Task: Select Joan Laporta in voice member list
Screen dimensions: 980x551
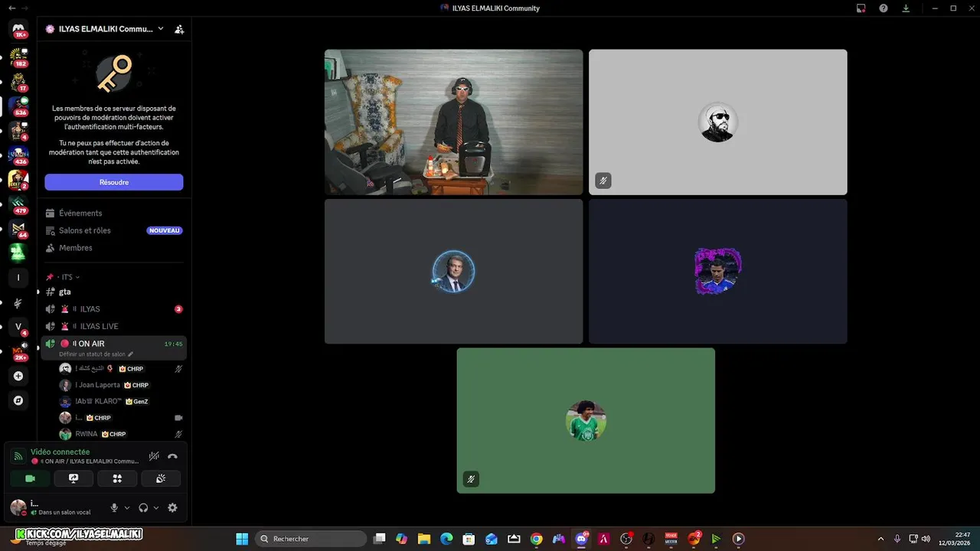Action: pos(122,385)
